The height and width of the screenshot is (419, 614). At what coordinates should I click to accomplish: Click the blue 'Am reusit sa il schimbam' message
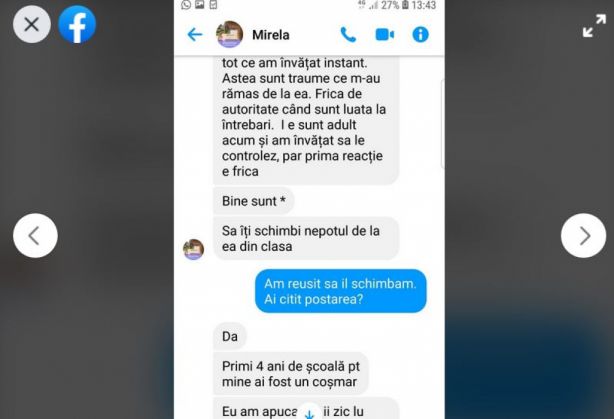tap(341, 291)
